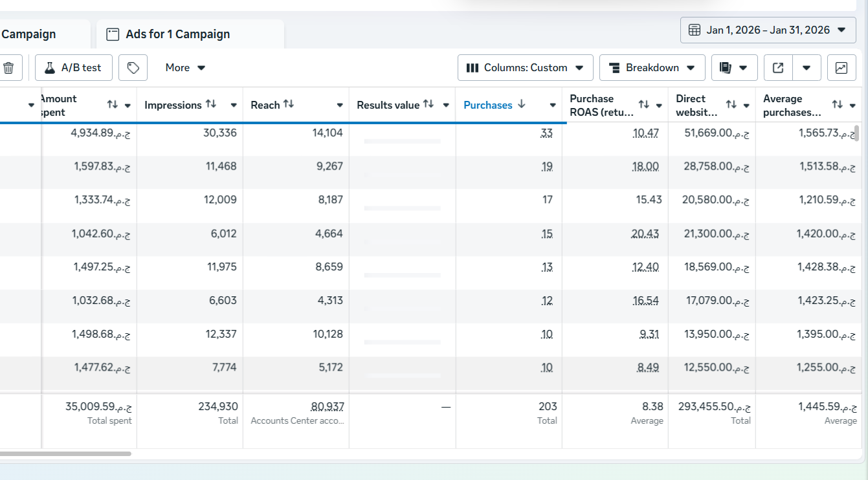Click the trash delete icon
Image resolution: width=868 pixels, height=480 pixels.
(x=9, y=68)
